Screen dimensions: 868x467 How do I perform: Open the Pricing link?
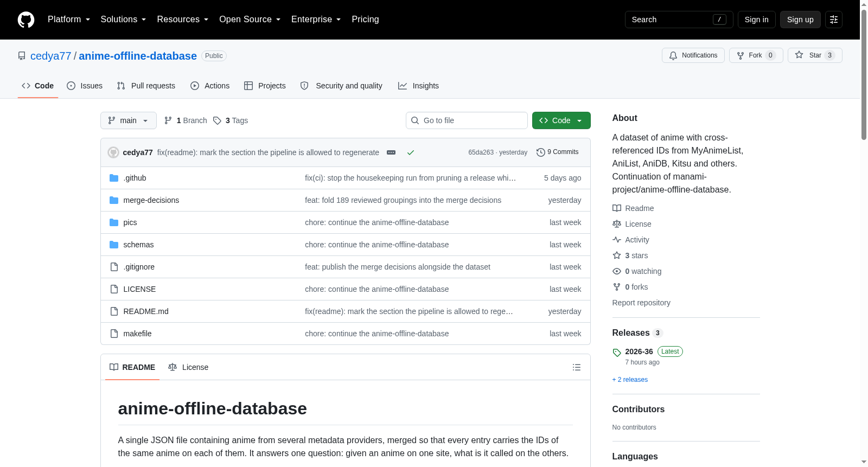pyautogui.click(x=365, y=20)
